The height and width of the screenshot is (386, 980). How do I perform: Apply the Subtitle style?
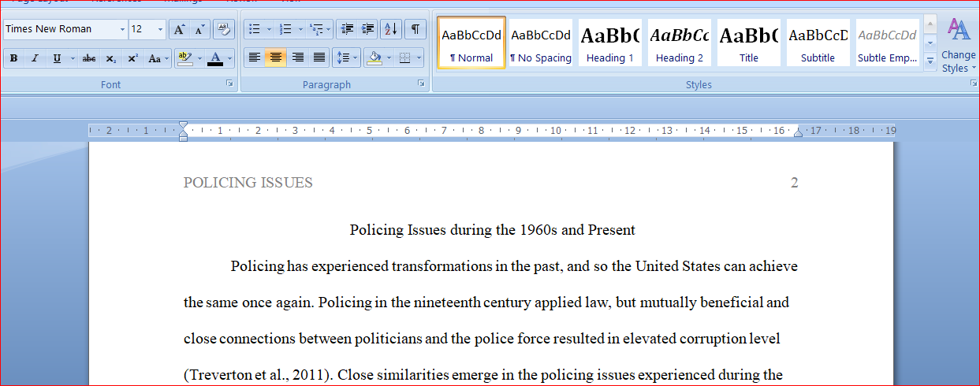(818, 43)
